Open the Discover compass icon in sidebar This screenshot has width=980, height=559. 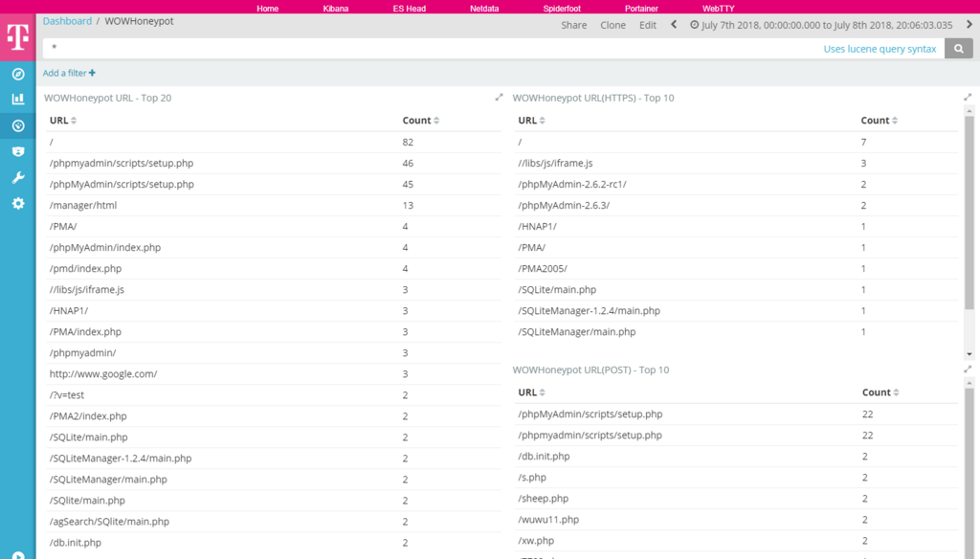(x=18, y=74)
